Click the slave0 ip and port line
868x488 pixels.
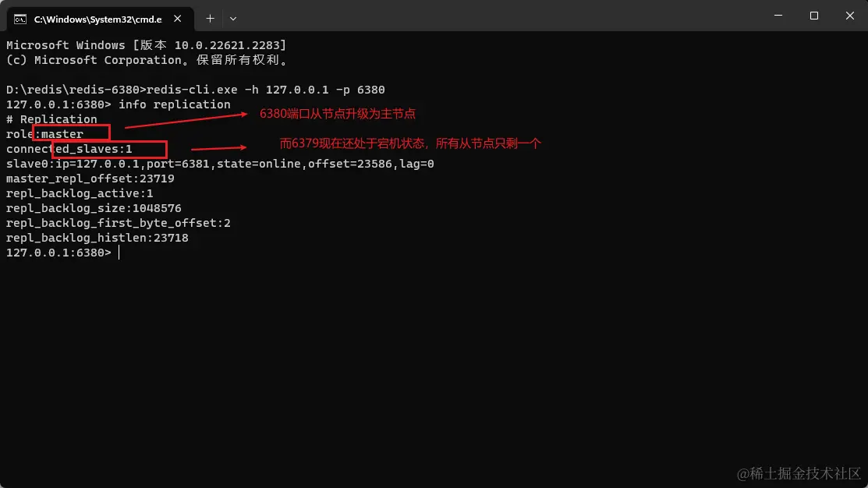(x=220, y=164)
